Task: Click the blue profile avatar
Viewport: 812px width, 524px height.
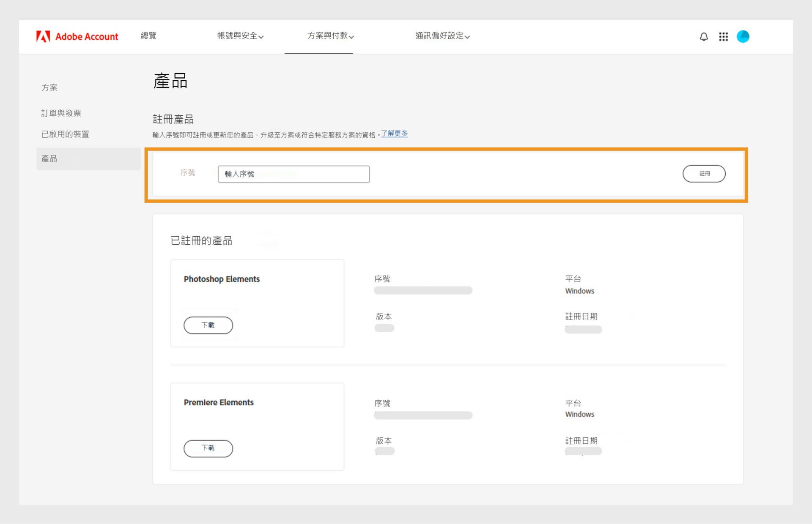Action: click(743, 37)
